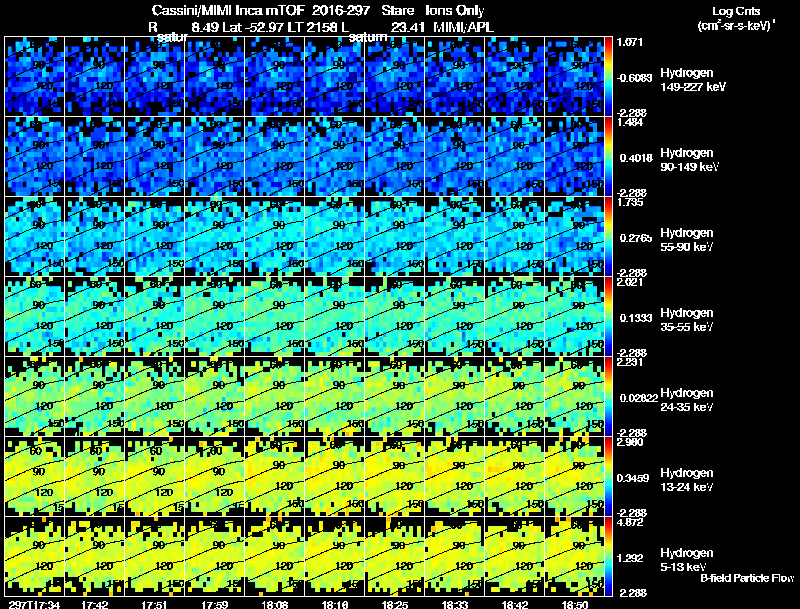Click the Hydrogen 90-149 keV color scale bar

tap(608, 156)
